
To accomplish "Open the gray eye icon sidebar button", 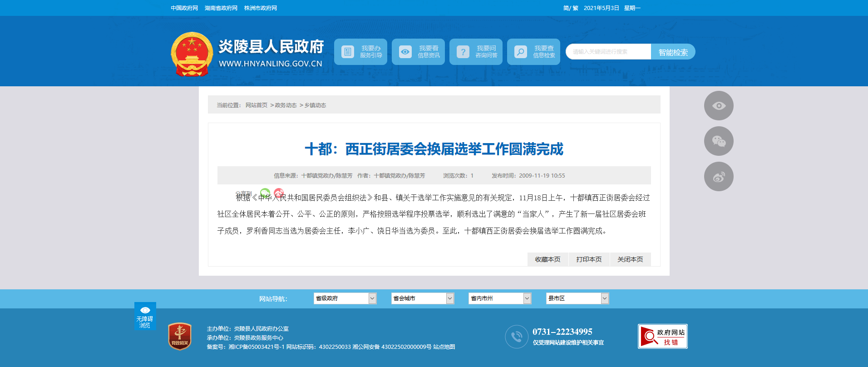I will (718, 106).
